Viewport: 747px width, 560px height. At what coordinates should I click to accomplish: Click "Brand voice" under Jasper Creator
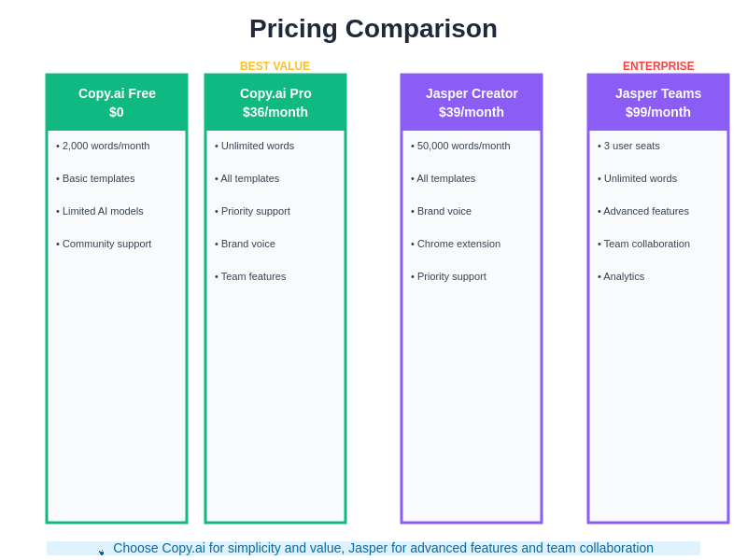444,211
